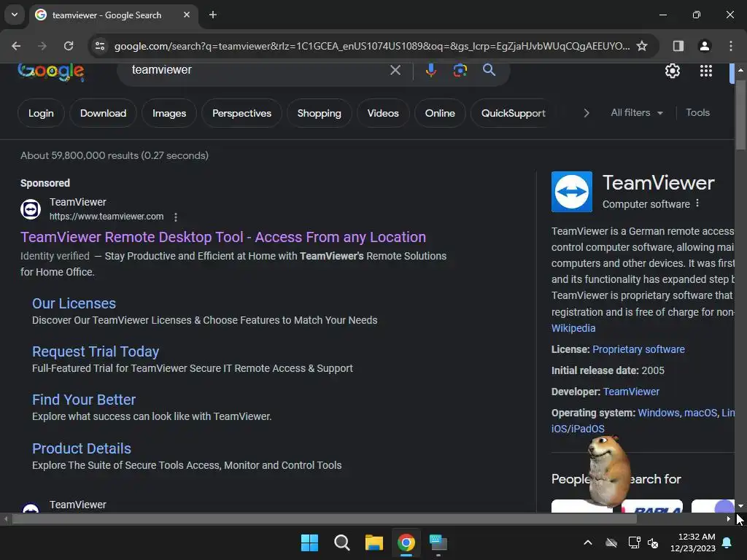747x560 pixels.
Task: Open the Request Trial Today sitelink
Action: point(96,351)
